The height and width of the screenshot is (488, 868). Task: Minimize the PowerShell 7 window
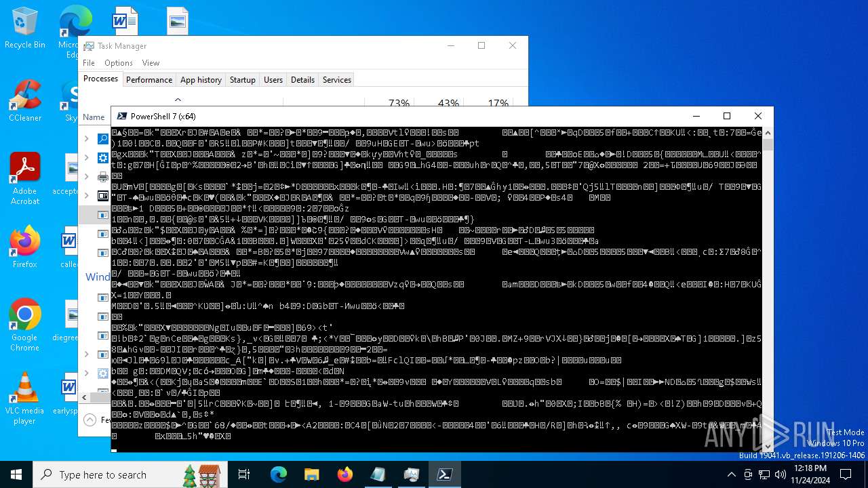pos(696,116)
